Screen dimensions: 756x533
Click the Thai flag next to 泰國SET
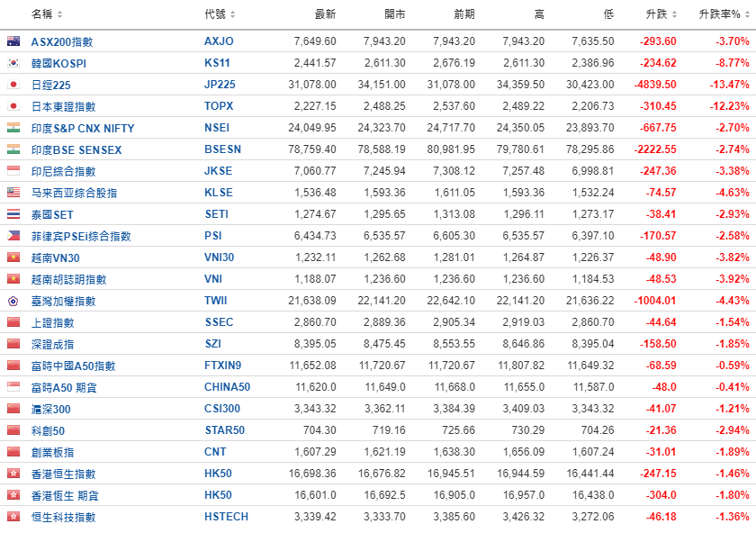13,214
